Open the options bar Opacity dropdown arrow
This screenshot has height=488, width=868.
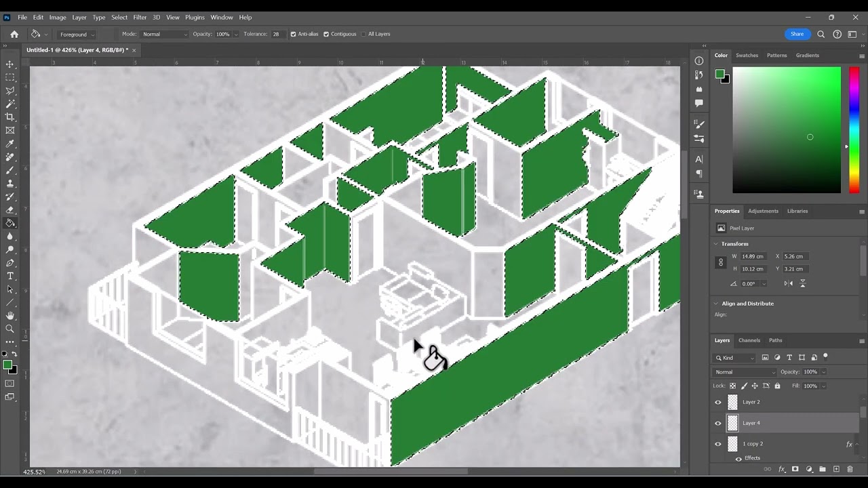tap(236, 34)
